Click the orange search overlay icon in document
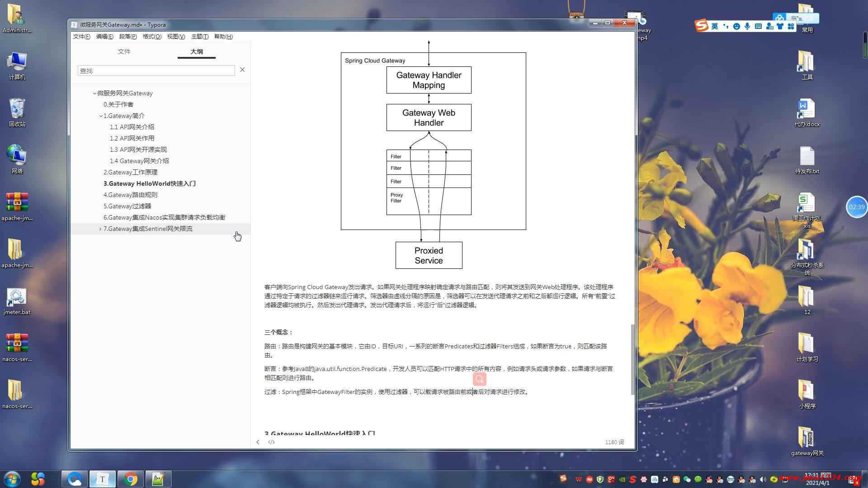 [x=480, y=379]
